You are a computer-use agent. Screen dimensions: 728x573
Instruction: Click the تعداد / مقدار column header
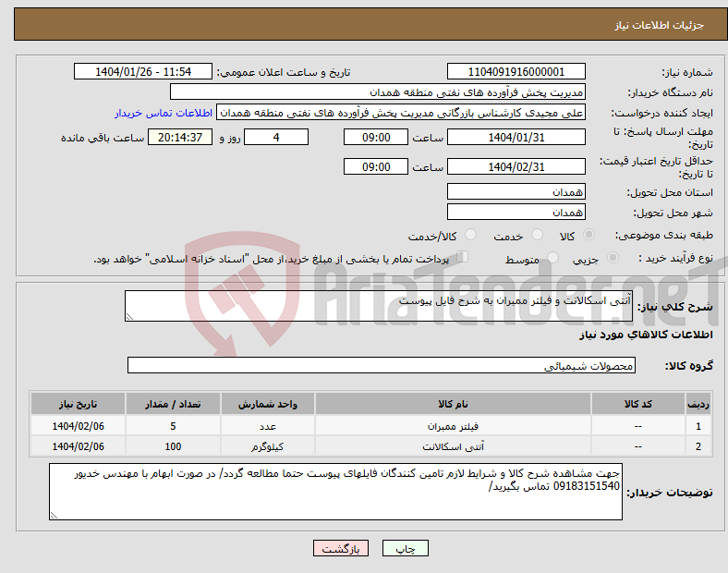tap(173, 404)
